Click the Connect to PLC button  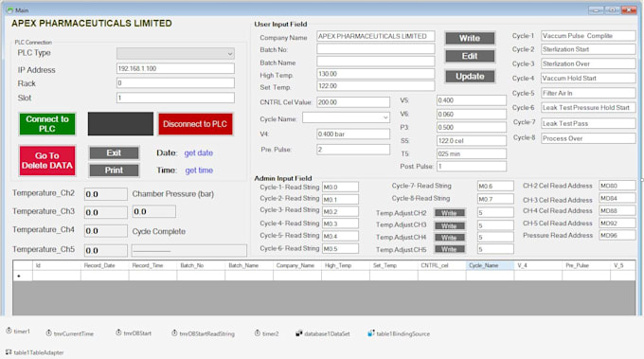click(x=47, y=124)
